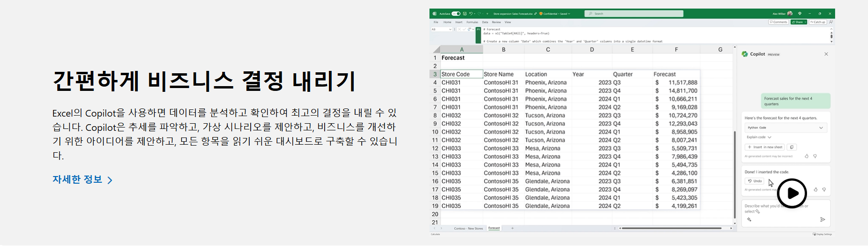
Task: Click the horizontal scrollbar of the sheet
Action: (x=672, y=228)
